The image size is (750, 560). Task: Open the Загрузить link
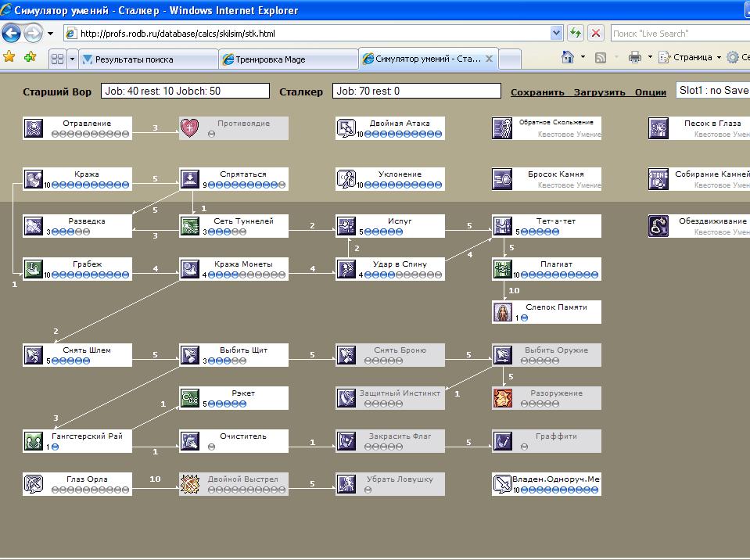tap(599, 92)
